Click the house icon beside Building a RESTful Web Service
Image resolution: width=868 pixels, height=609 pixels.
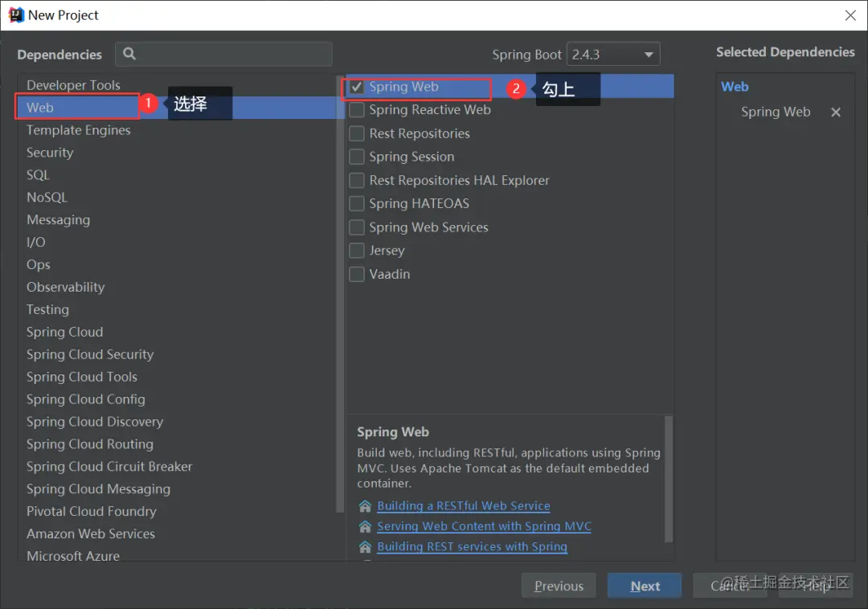[x=365, y=506]
